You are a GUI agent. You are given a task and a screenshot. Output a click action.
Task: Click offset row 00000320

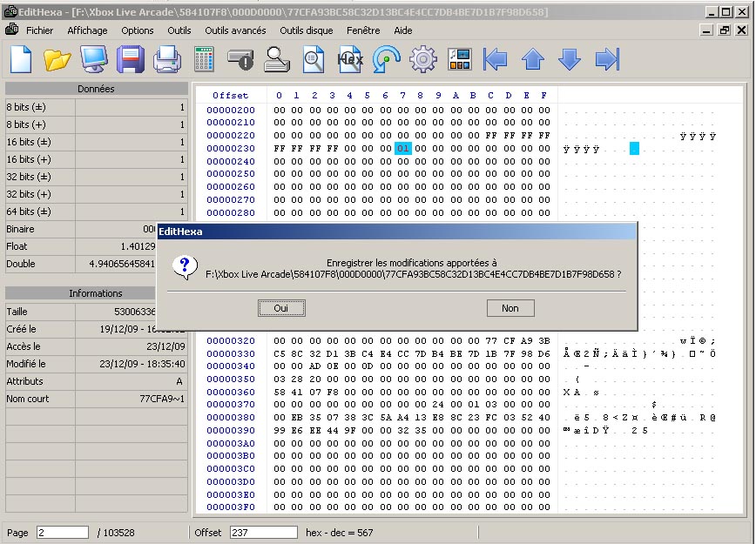pyautogui.click(x=231, y=340)
